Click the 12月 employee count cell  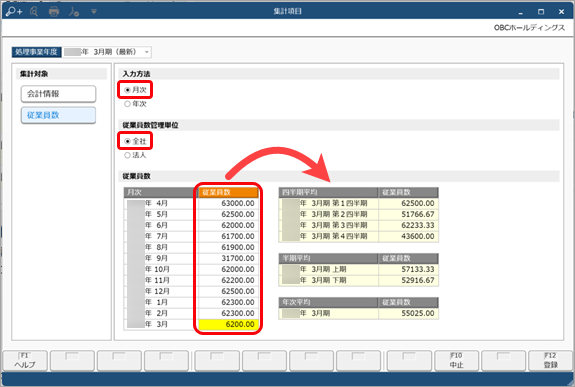pyautogui.click(x=228, y=292)
